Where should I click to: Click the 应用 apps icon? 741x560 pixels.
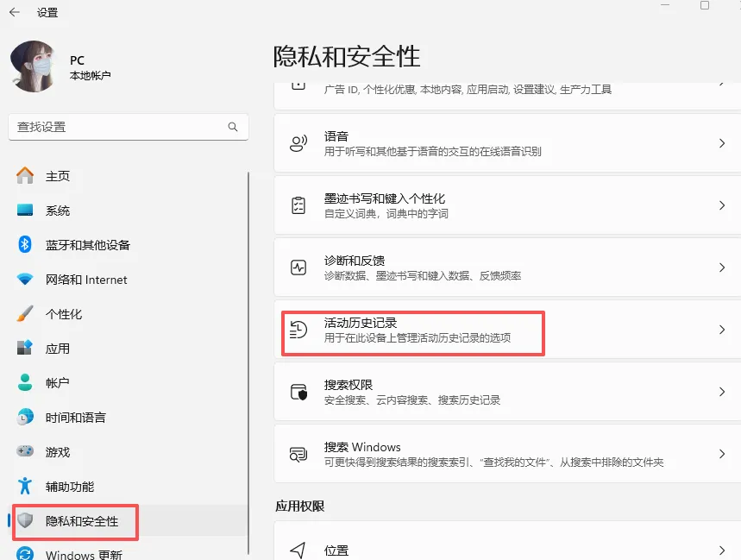[25, 349]
